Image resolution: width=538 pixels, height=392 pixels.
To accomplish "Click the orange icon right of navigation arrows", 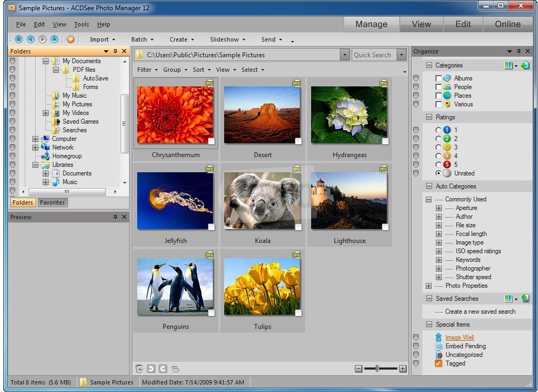I will (x=70, y=39).
